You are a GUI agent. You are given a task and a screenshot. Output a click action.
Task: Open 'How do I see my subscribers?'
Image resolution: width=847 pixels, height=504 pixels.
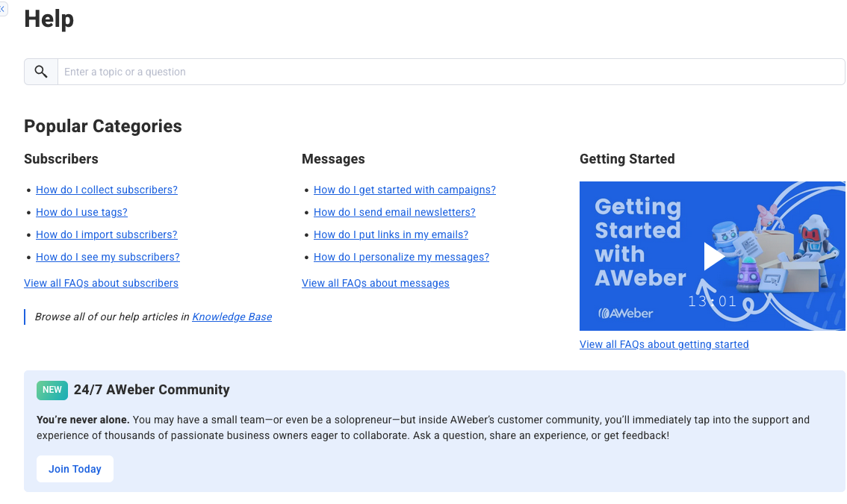pyautogui.click(x=108, y=257)
